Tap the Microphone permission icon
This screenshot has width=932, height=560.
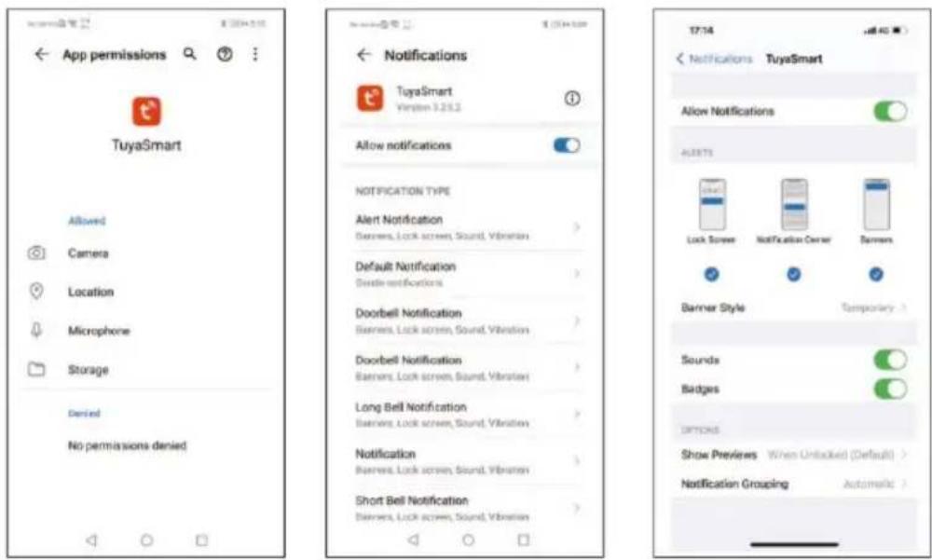click(x=36, y=330)
